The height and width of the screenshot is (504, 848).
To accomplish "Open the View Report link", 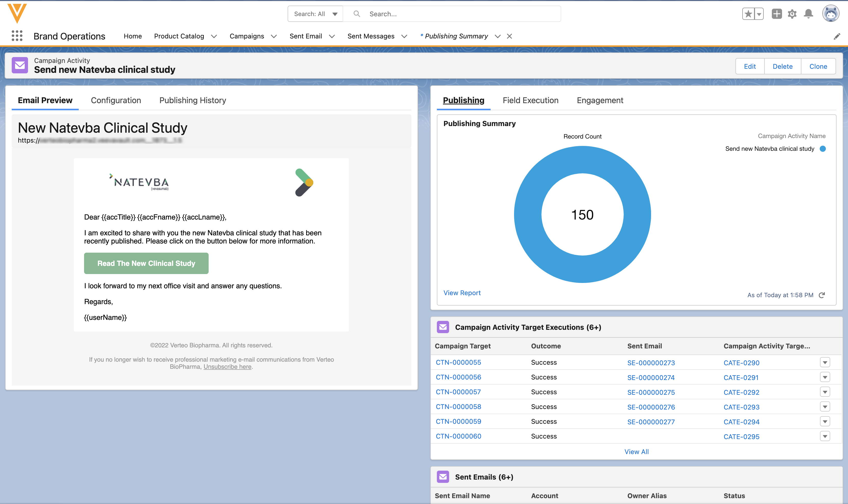I will (462, 293).
